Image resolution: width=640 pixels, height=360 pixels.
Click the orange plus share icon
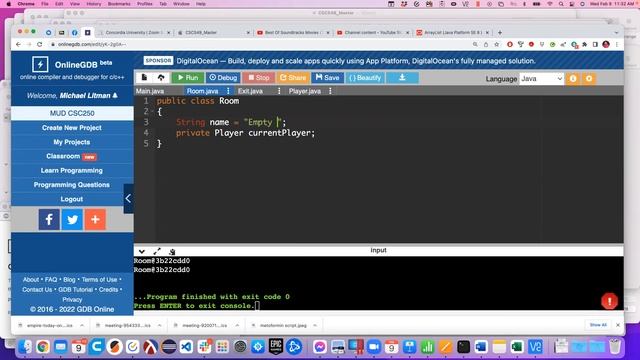click(x=95, y=220)
